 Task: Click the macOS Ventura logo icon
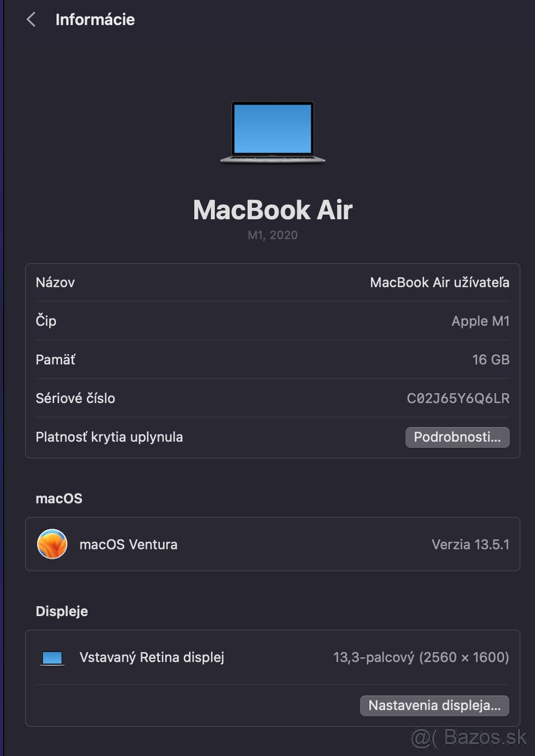[52, 544]
